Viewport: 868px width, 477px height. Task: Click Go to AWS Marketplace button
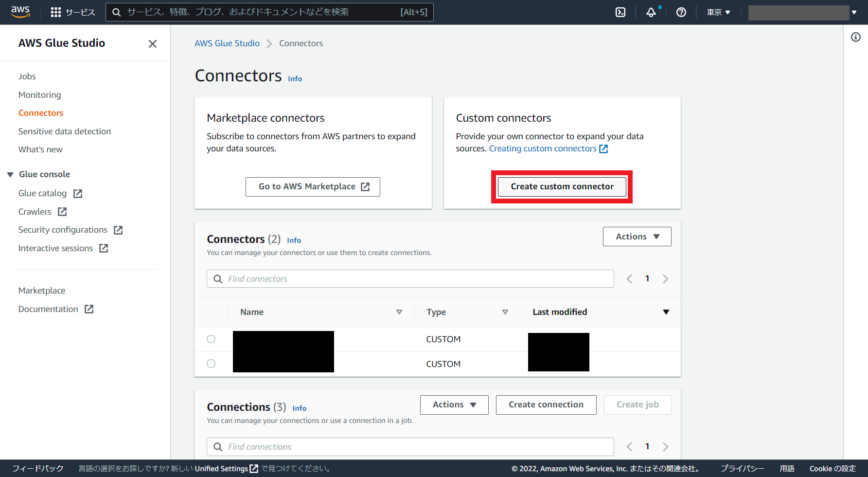point(313,187)
